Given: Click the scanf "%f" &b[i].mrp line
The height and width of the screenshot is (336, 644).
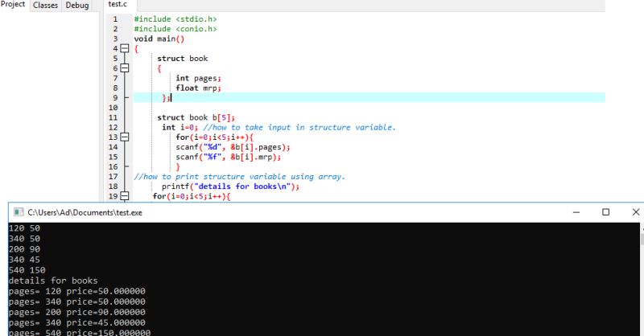Looking at the screenshot, I should coord(229,157).
